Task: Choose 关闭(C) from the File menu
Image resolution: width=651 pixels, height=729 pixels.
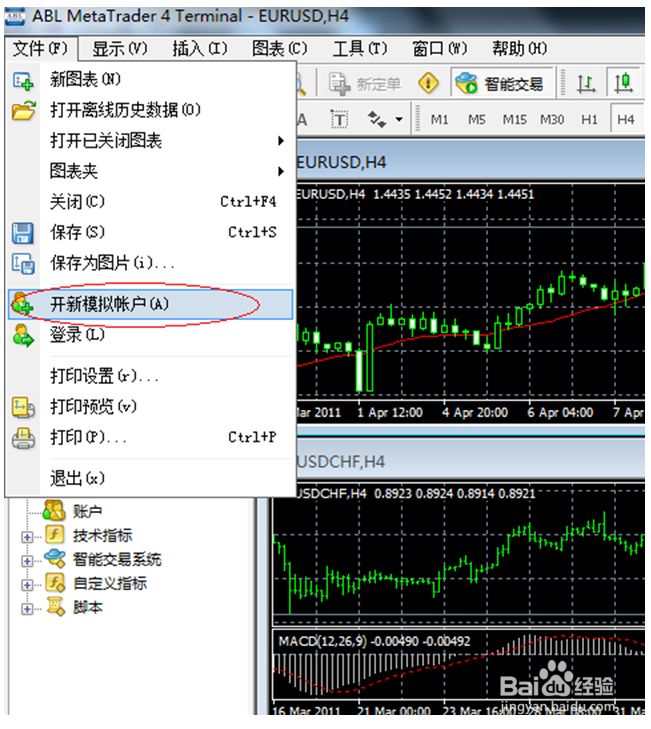Action: tap(151, 202)
